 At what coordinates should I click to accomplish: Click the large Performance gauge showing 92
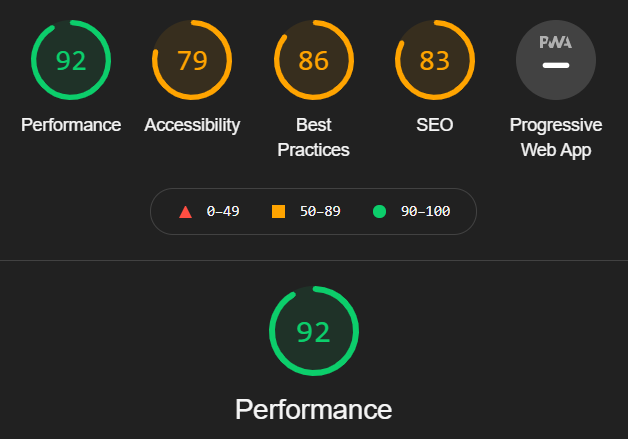314,331
